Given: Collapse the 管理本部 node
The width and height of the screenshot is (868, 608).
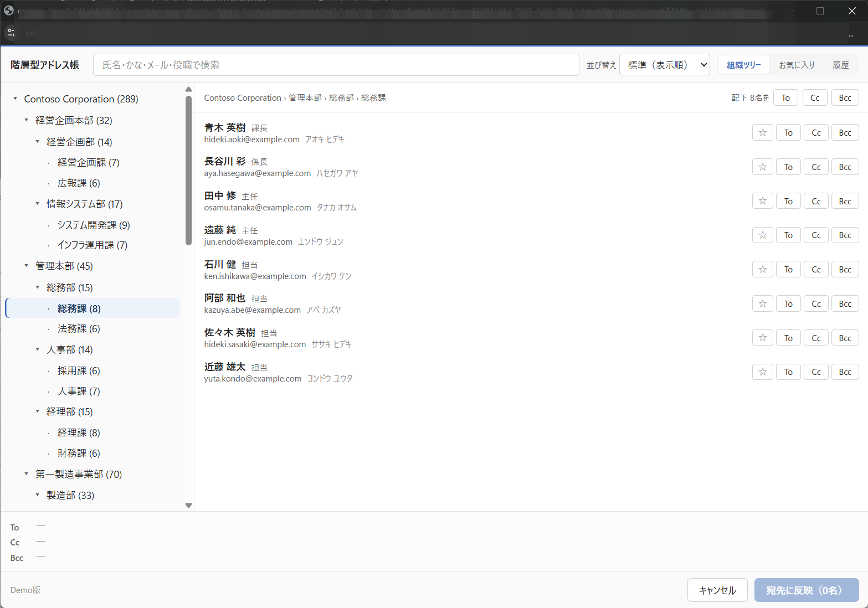Looking at the screenshot, I should pyautogui.click(x=27, y=266).
